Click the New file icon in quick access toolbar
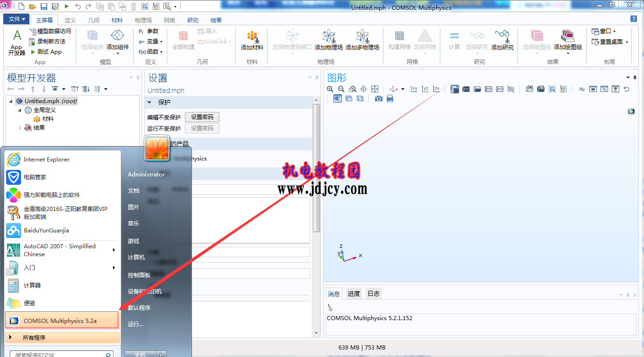Viewport: 644px width, 357px height. [21, 7]
